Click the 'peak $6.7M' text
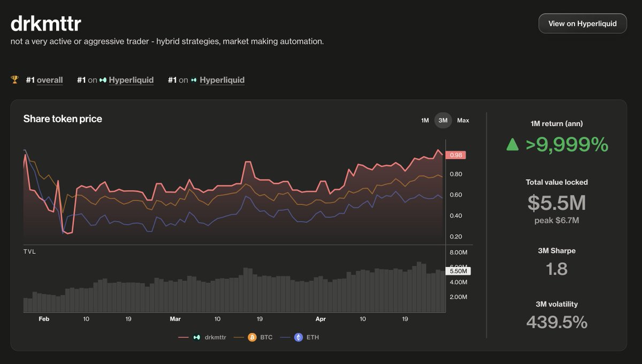Screen dimensions: 642x364 pyautogui.click(x=556, y=220)
